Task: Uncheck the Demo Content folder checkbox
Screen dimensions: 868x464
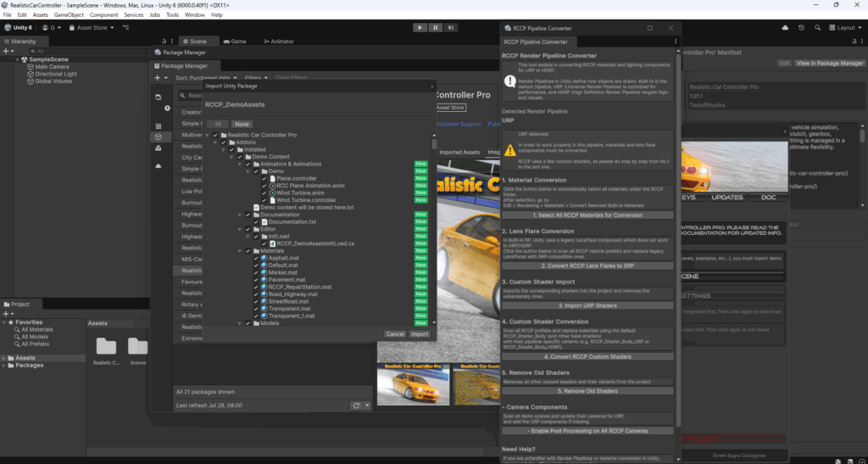Action: [x=240, y=157]
